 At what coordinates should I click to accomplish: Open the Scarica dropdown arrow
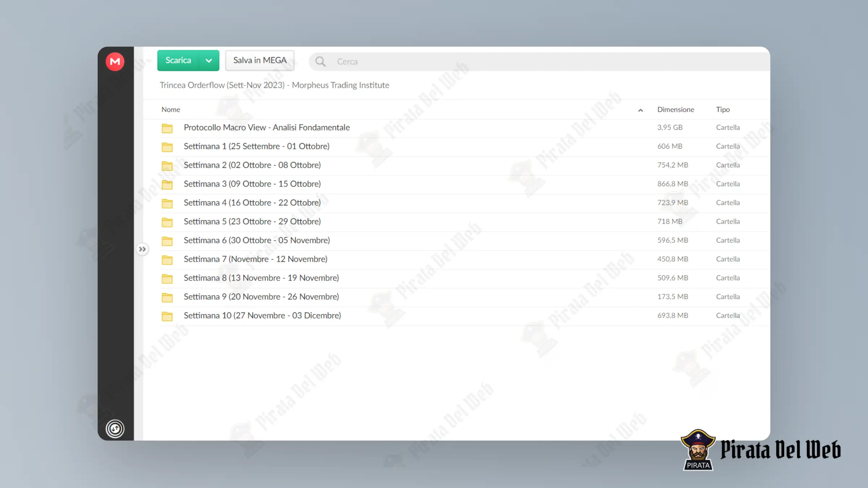(209, 60)
